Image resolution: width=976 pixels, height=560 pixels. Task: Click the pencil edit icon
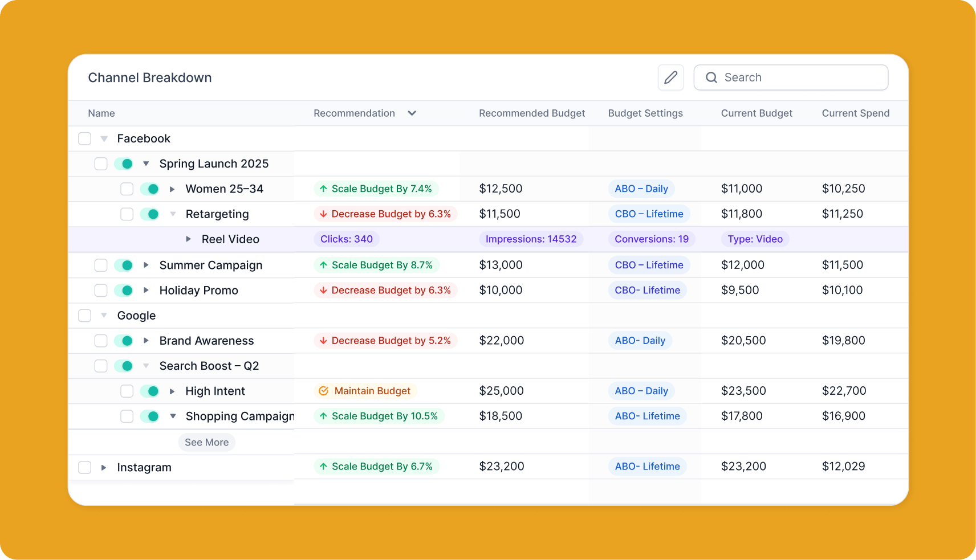670,77
